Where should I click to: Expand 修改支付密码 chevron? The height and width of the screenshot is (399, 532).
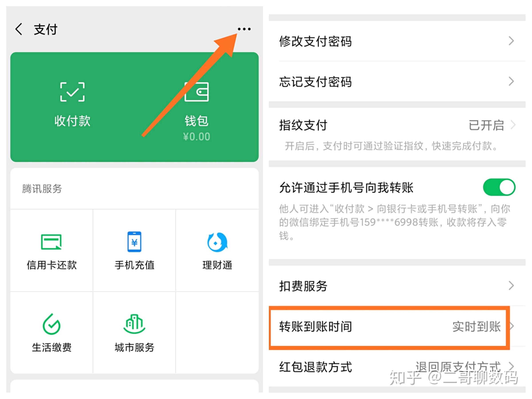(x=511, y=41)
